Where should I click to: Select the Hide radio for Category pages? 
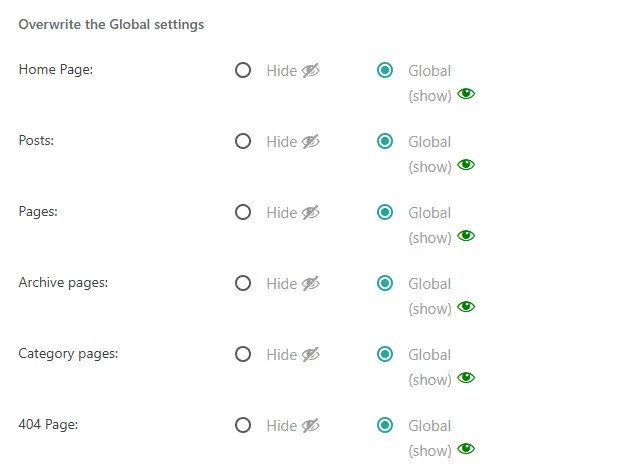point(243,354)
